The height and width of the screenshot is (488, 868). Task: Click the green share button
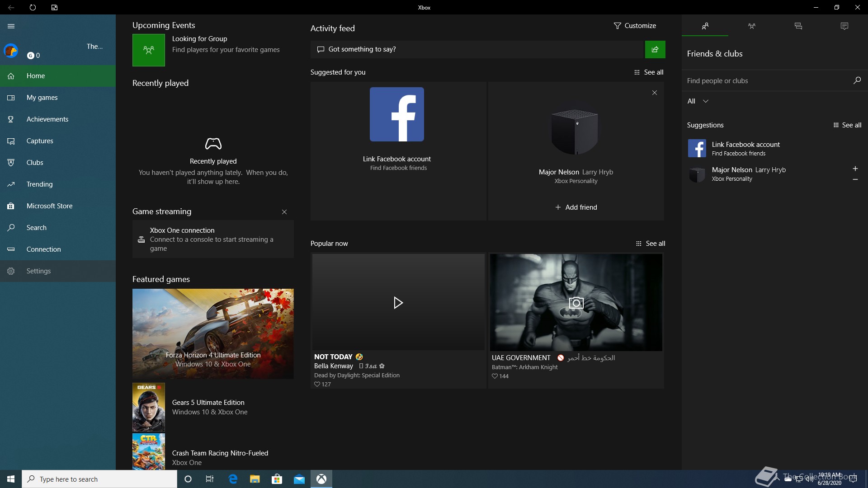[x=655, y=49]
